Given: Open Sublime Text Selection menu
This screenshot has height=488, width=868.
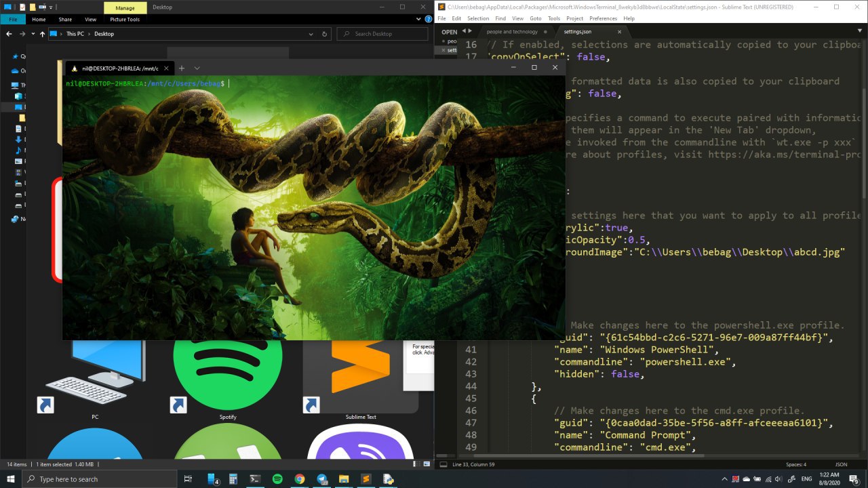Looking at the screenshot, I should 478,18.
